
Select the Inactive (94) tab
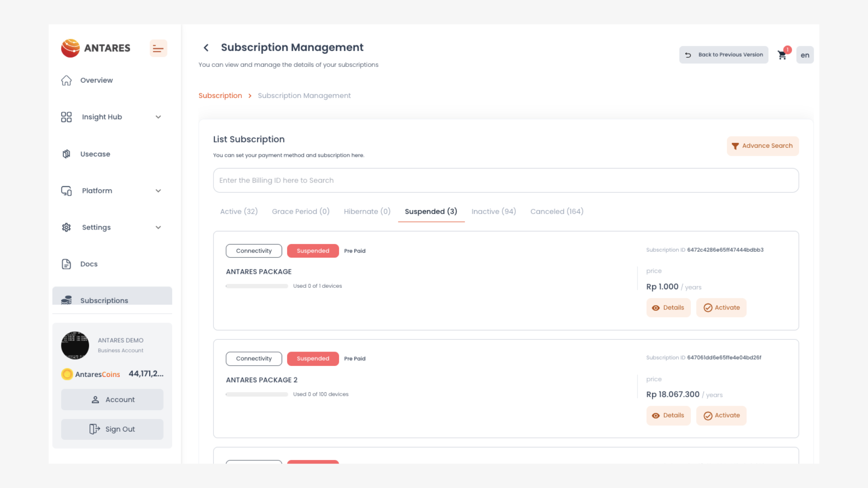[494, 211]
